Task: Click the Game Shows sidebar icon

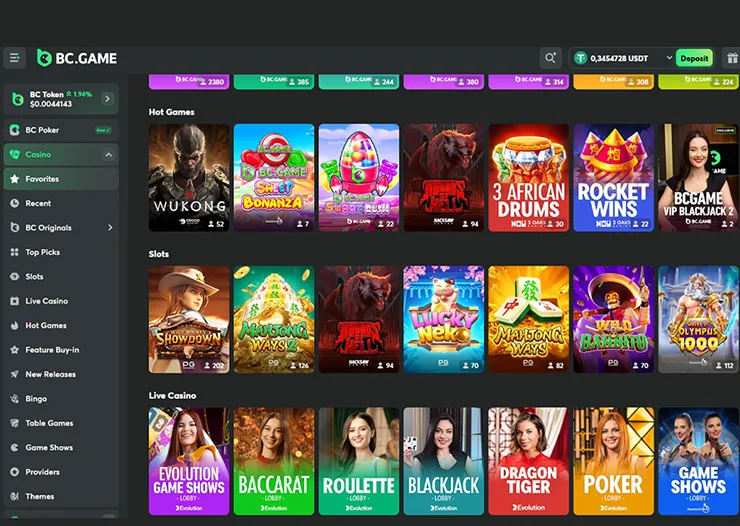Action: tap(15, 447)
